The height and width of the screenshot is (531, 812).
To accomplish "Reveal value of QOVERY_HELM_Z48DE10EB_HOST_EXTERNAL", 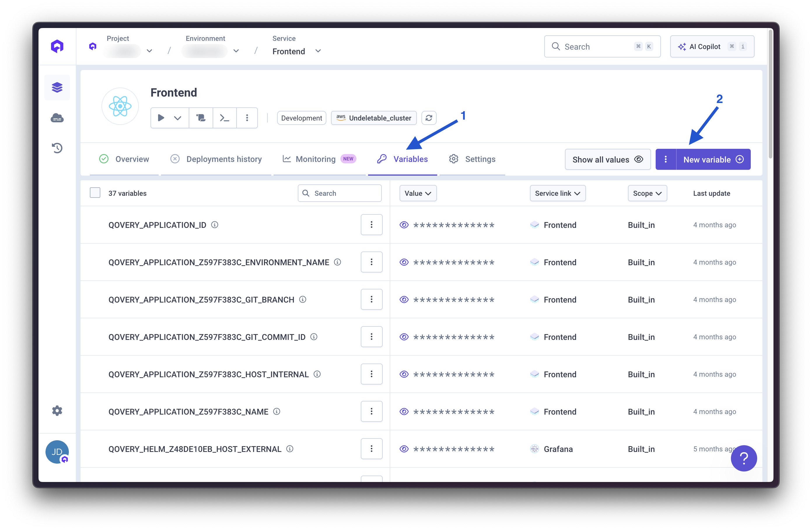I will pyautogui.click(x=404, y=449).
